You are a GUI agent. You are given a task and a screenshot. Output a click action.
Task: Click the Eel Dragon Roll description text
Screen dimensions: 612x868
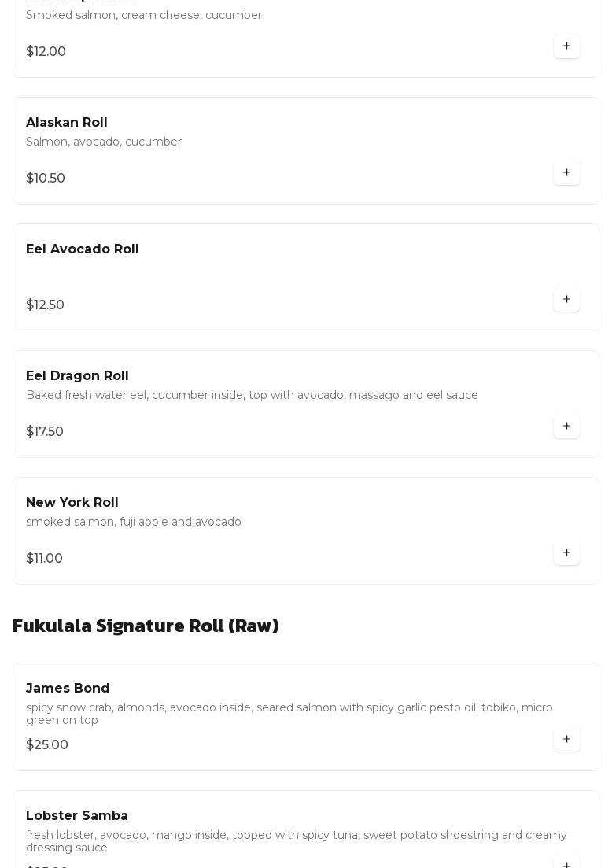252,395
